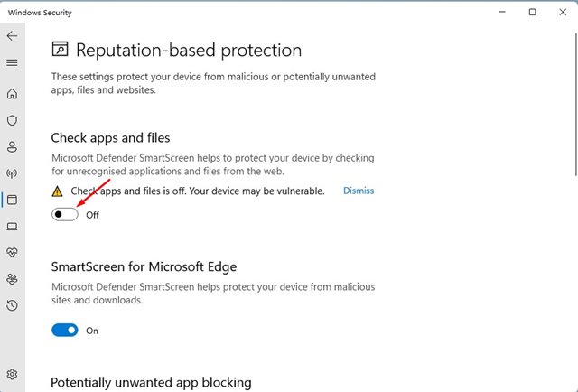The height and width of the screenshot is (392, 578).
Task: View Protection history clock icon
Action: (12, 305)
